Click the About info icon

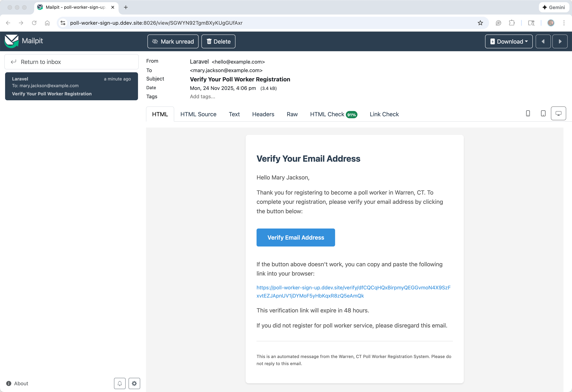(x=9, y=383)
